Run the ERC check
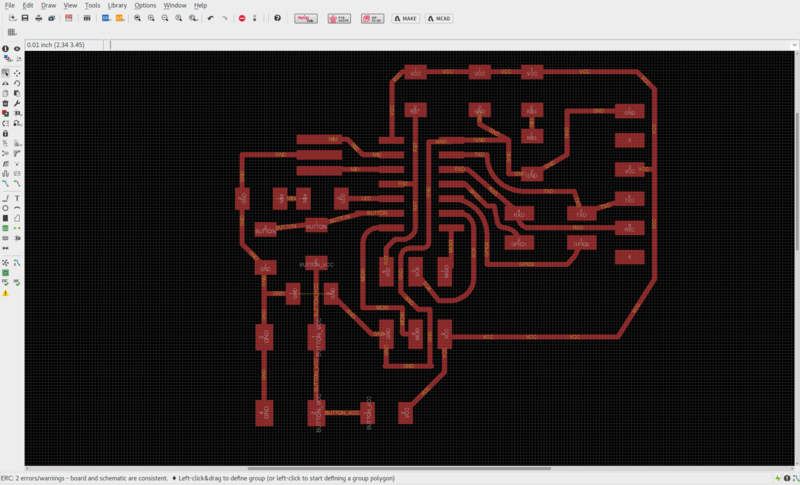 pos(5,282)
